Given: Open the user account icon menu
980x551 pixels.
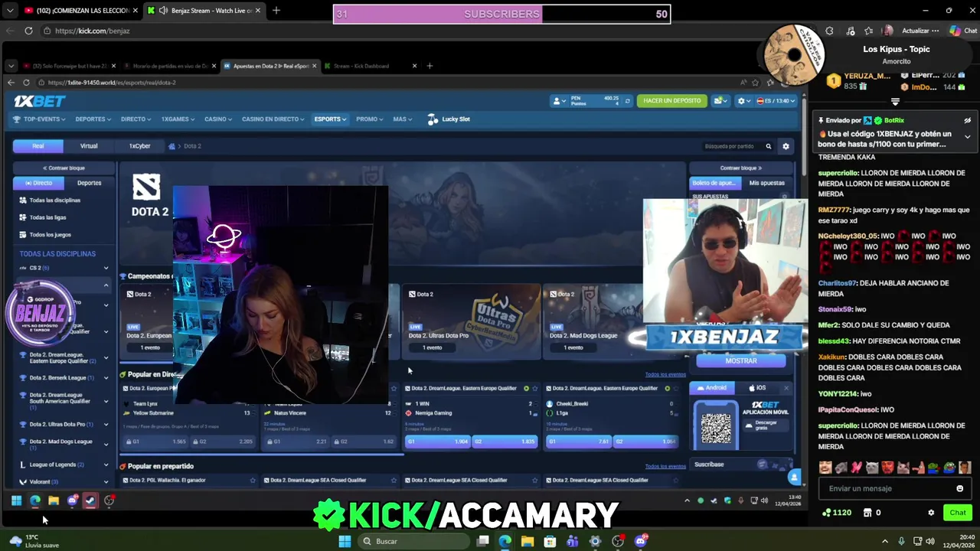Looking at the screenshot, I should coord(560,101).
